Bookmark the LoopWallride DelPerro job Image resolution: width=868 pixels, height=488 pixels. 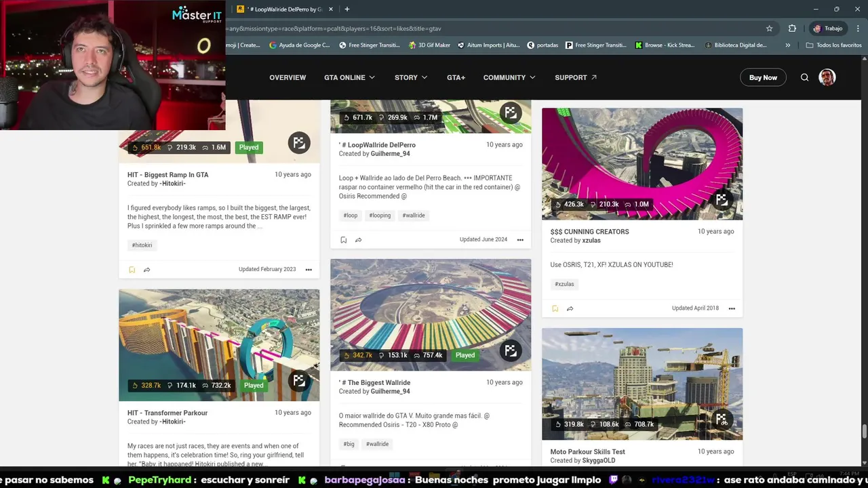coord(344,240)
